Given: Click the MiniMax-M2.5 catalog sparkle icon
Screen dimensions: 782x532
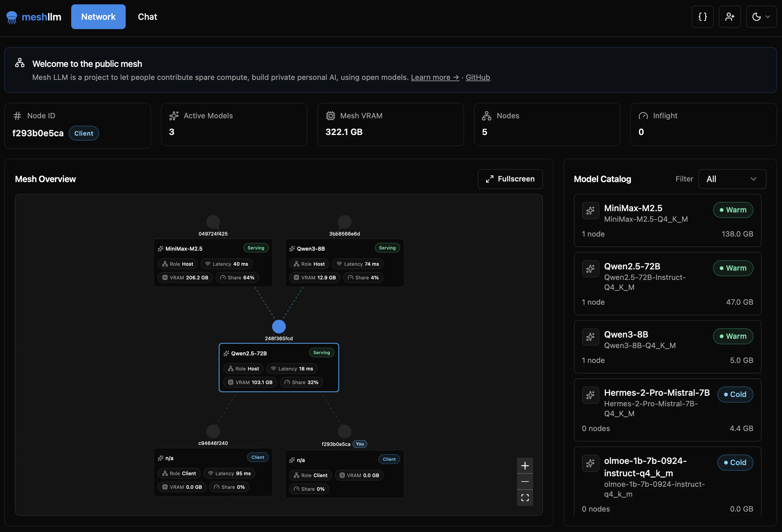Looking at the screenshot, I should [x=590, y=211].
